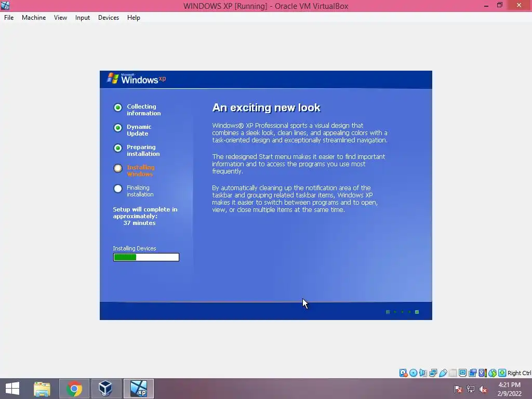Open the network tray icon
The height and width of the screenshot is (399, 532).
(x=471, y=389)
